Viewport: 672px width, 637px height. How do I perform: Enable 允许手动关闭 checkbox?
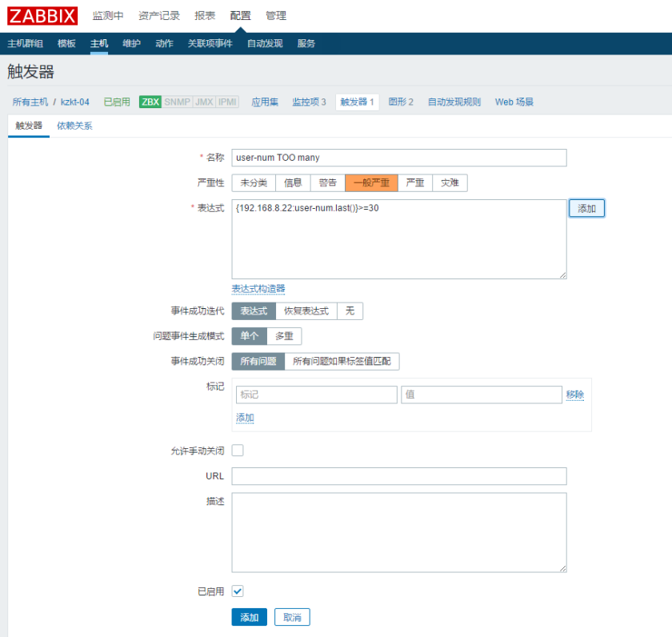(x=238, y=451)
